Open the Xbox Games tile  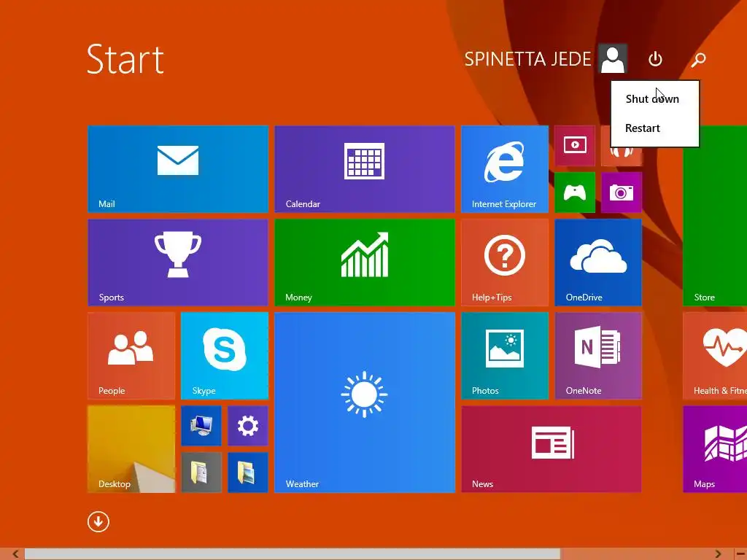point(575,192)
